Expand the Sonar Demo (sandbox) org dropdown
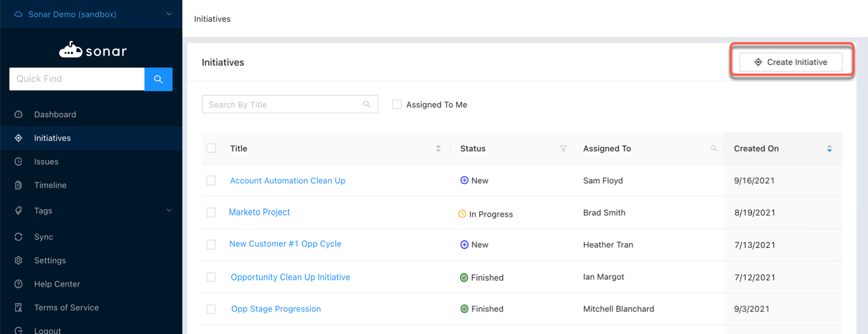Screen dimensions: 868x334 (169, 14)
